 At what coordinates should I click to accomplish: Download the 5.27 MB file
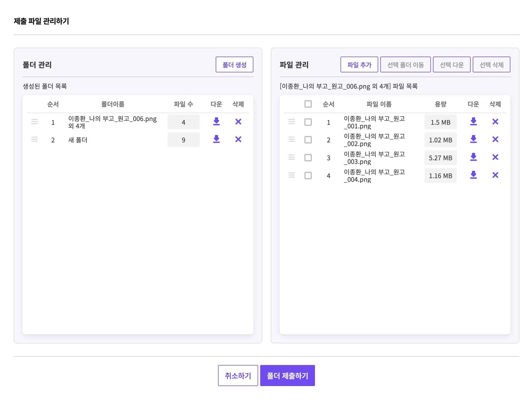click(x=473, y=157)
